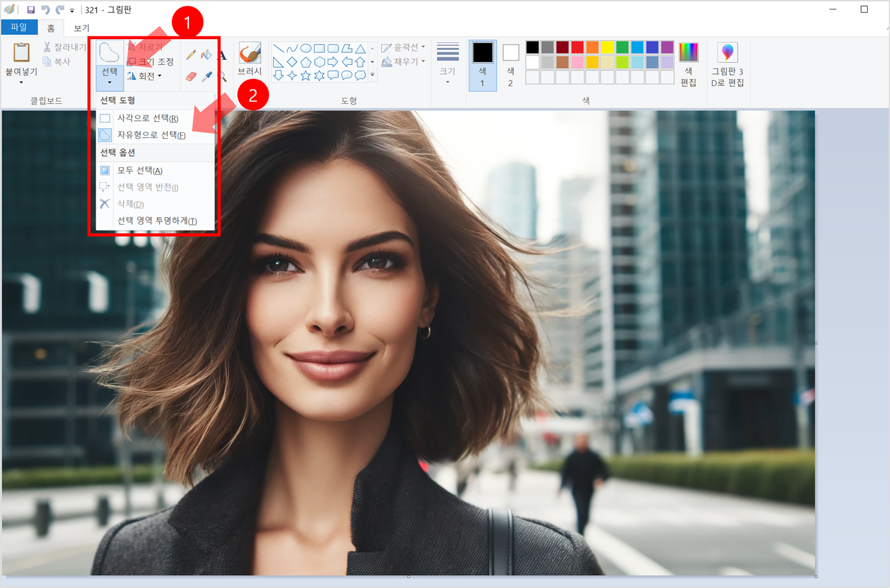Expand the shapes gallery more arrow
Viewport: 890px width, 588px height.
372,74
